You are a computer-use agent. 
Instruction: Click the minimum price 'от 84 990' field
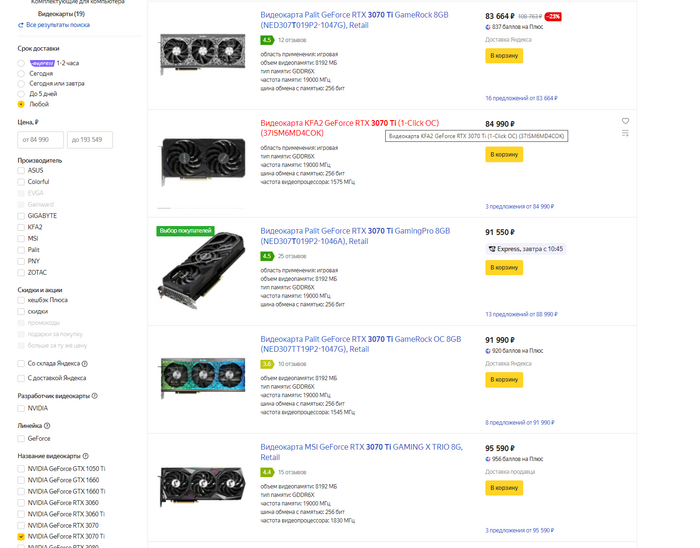pyautogui.click(x=41, y=140)
